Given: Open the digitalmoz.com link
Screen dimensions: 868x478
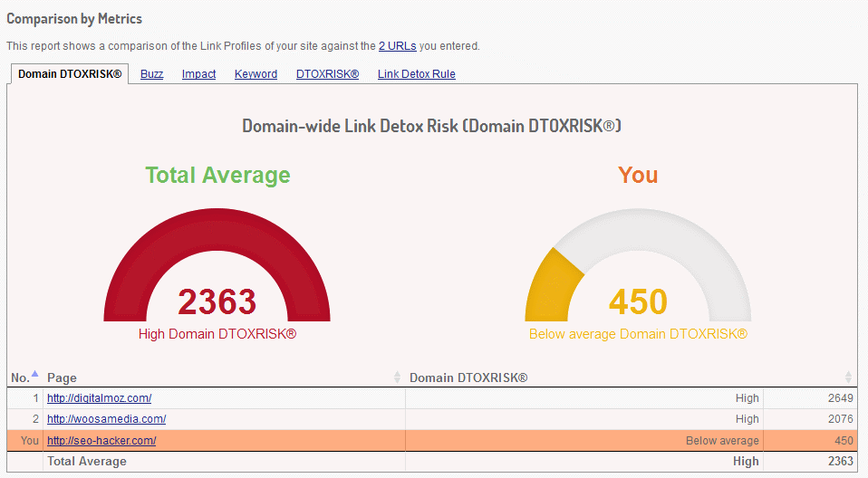Looking at the screenshot, I should (x=99, y=397).
